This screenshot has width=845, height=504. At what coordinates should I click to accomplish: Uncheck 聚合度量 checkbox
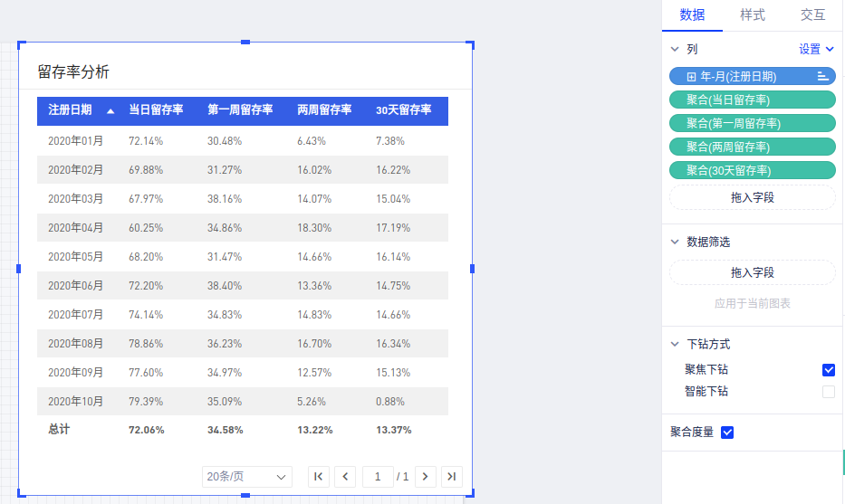[726, 433]
